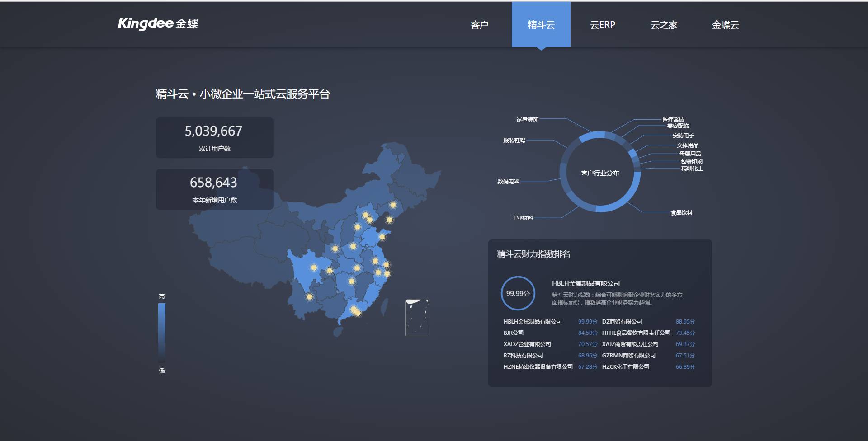Click the 精斗云财力指数排名 heading

(533, 254)
